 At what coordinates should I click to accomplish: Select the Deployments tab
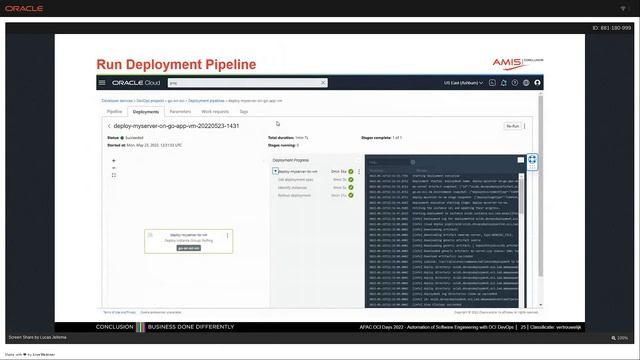(146, 112)
